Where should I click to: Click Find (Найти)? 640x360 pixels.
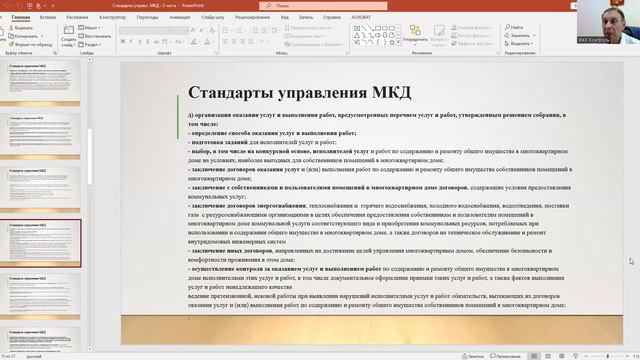coord(514,27)
